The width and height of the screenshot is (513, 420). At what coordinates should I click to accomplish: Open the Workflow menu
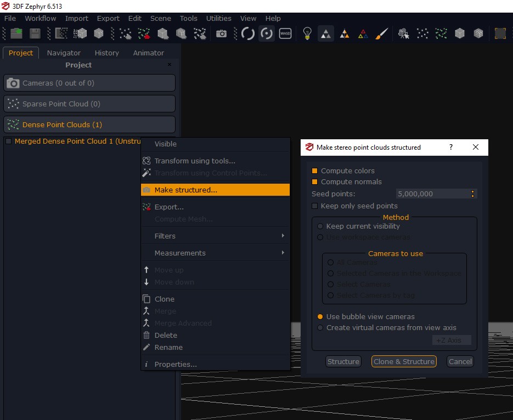[x=41, y=18]
